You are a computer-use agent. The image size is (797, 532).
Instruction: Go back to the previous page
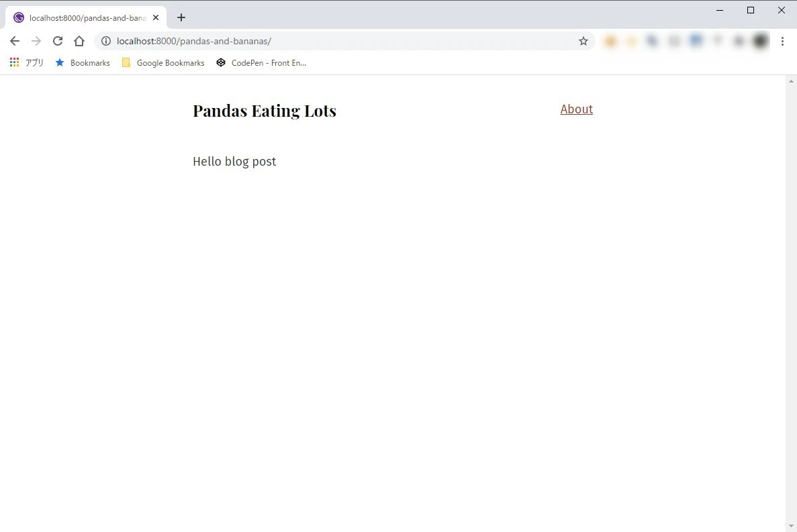click(x=15, y=41)
